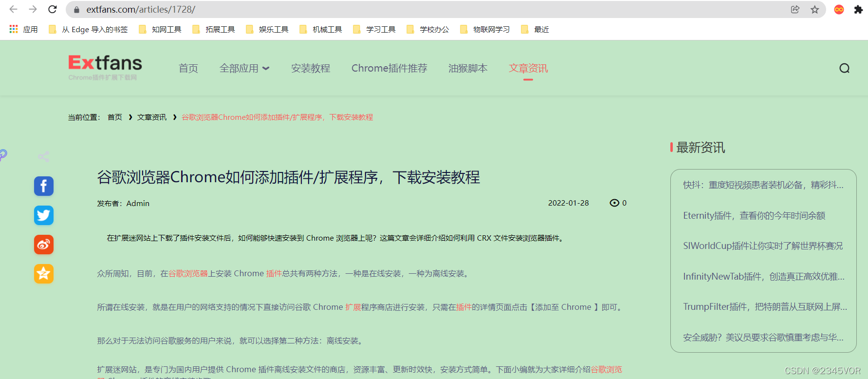Click the red article title breadcrumb
868x379 pixels.
(x=277, y=117)
